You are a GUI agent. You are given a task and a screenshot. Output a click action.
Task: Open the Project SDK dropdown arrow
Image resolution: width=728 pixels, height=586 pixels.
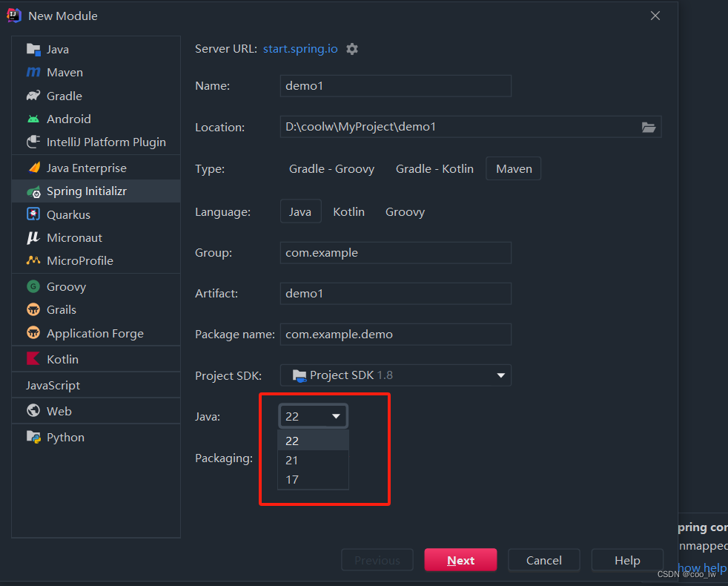[x=500, y=375]
